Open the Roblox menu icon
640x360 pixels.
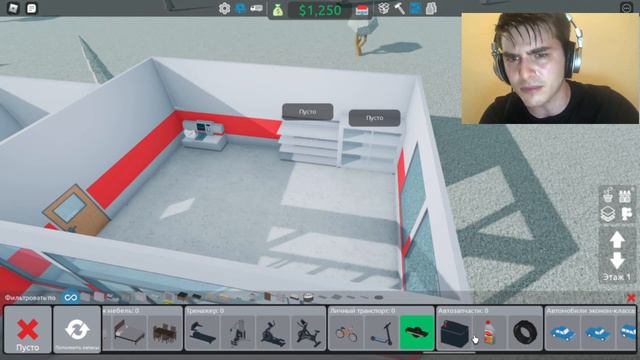click(13, 8)
